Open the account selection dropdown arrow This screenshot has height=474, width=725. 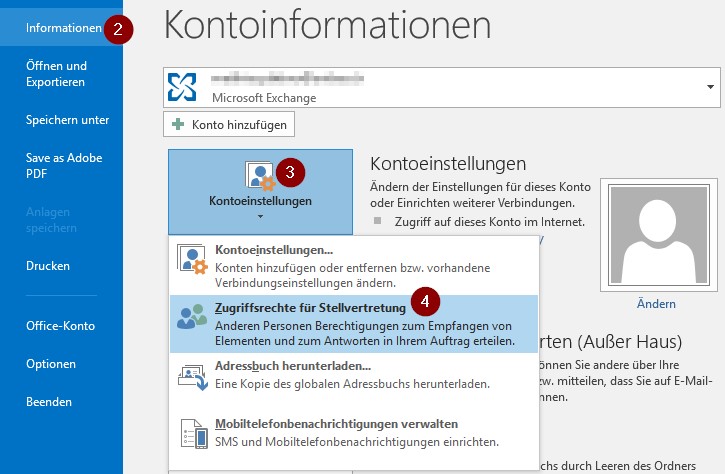tap(711, 88)
